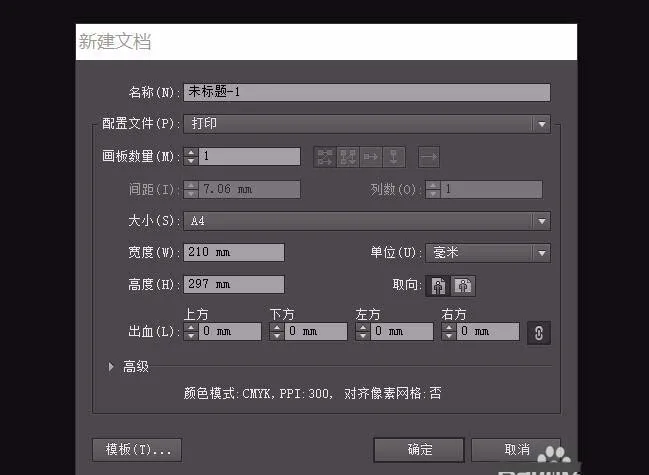
Task: Click the 高度 height field 297 mm
Action: 234,284
